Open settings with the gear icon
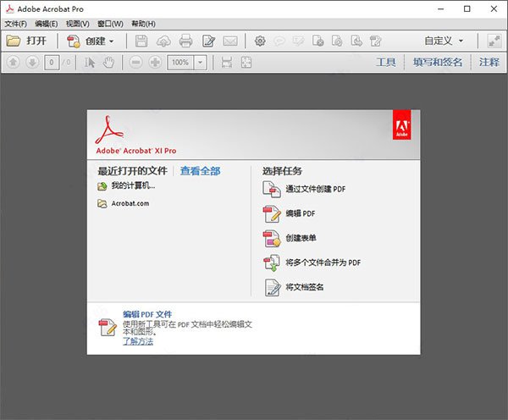This screenshot has height=420, width=508. click(260, 41)
